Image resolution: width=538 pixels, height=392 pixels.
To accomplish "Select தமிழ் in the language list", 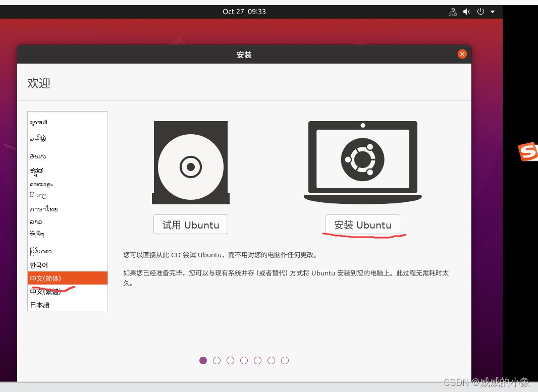I will tap(39, 138).
